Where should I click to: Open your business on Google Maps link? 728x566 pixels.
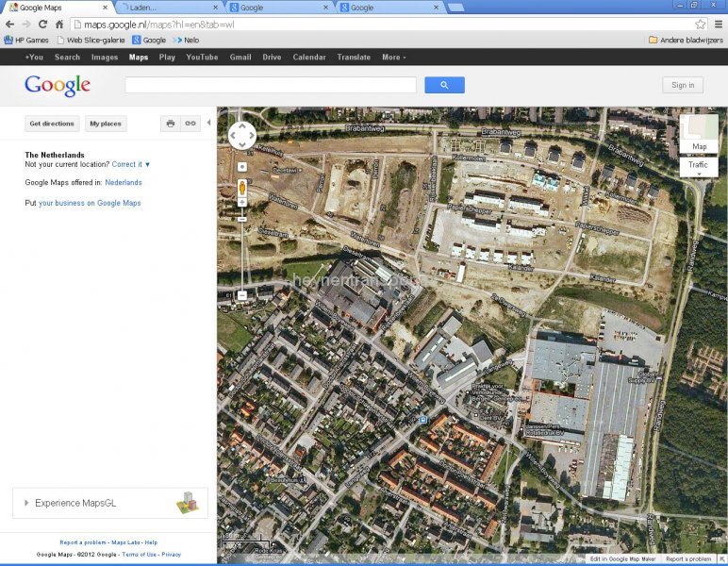[90, 203]
